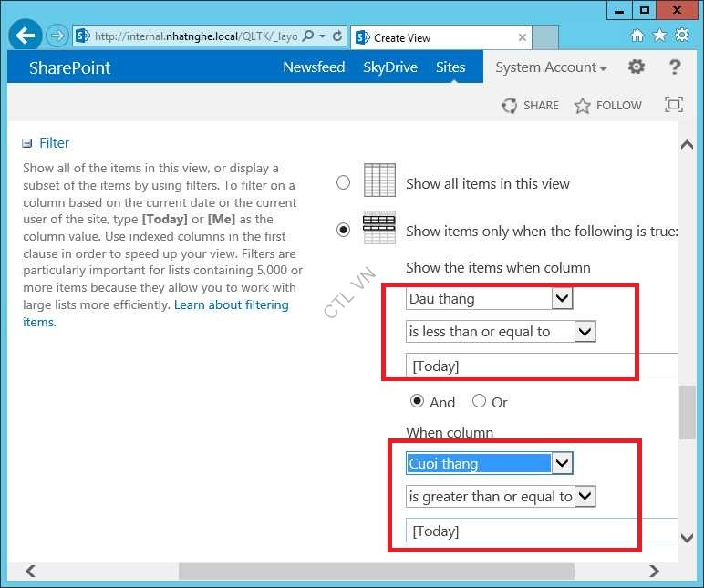Open the browser Favorites star icon
704x588 pixels.
pyautogui.click(x=658, y=36)
